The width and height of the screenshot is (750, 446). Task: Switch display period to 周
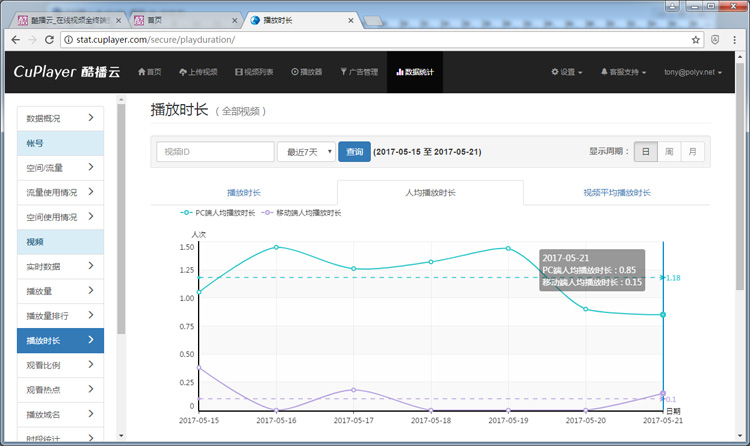tap(669, 152)
